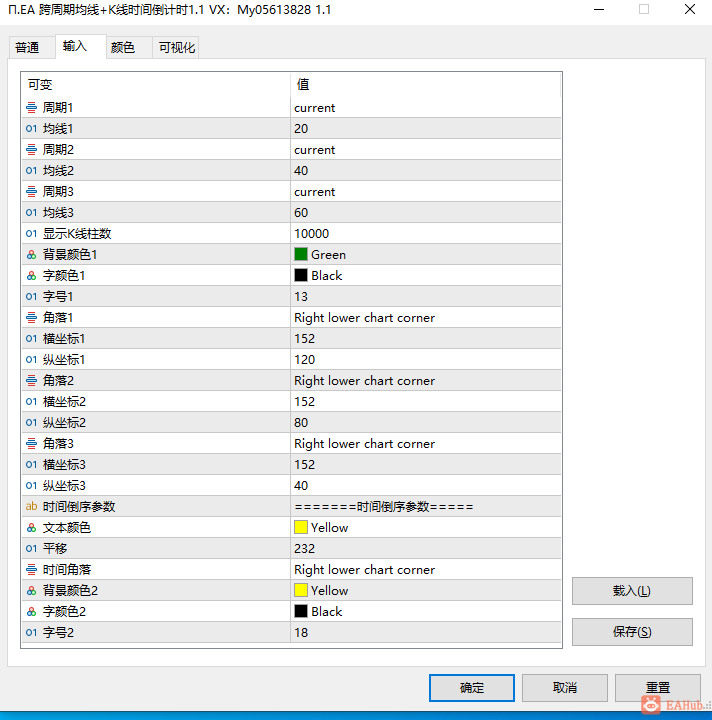This screenshot has height=720, width=712.
Task: Click the color icon beside 背景颜色1
Action: click(31, 255)
